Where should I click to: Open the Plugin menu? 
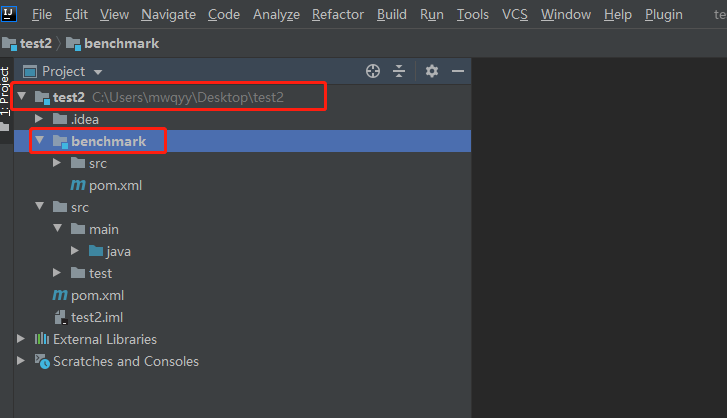tap(663, 14)
